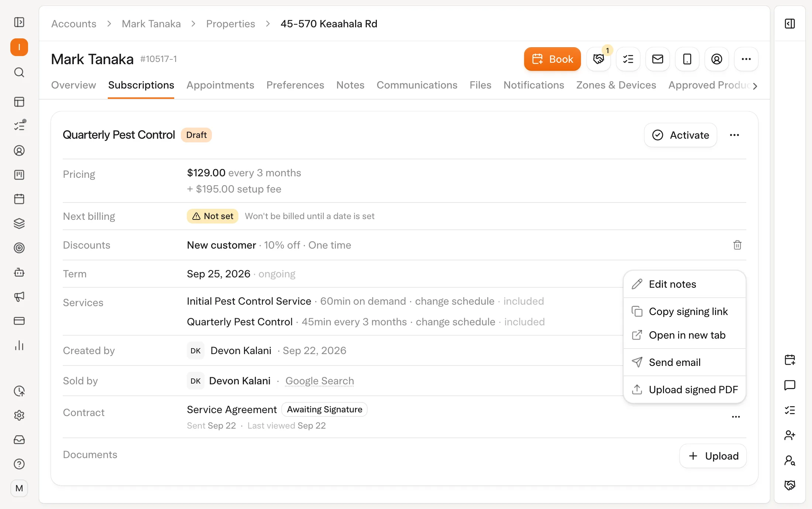This screenshot has height=509, width=812.
Task: Switch to the Notes tab
Action: tap(350, 85)
